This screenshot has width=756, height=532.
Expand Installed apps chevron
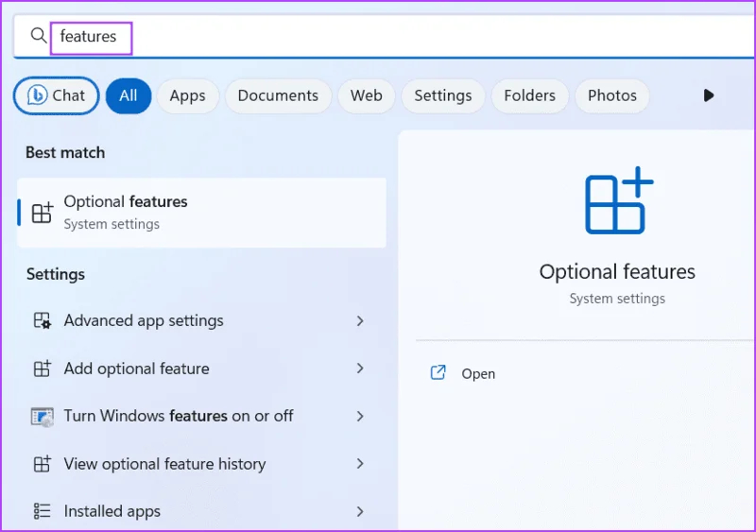pyautogui.click(x=360, y=511)
